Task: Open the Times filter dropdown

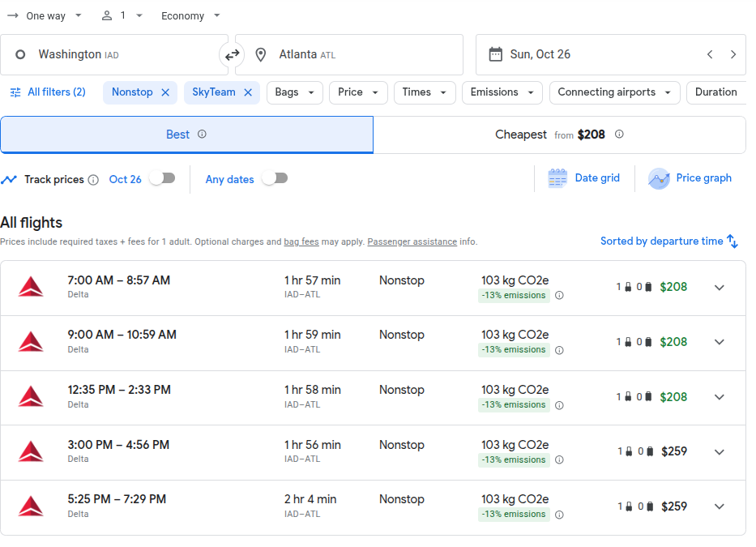Action: (424, 92)
